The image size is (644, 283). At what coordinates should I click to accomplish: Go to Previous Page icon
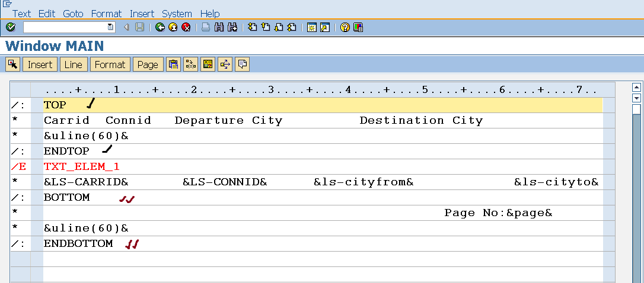coord(265,27)
